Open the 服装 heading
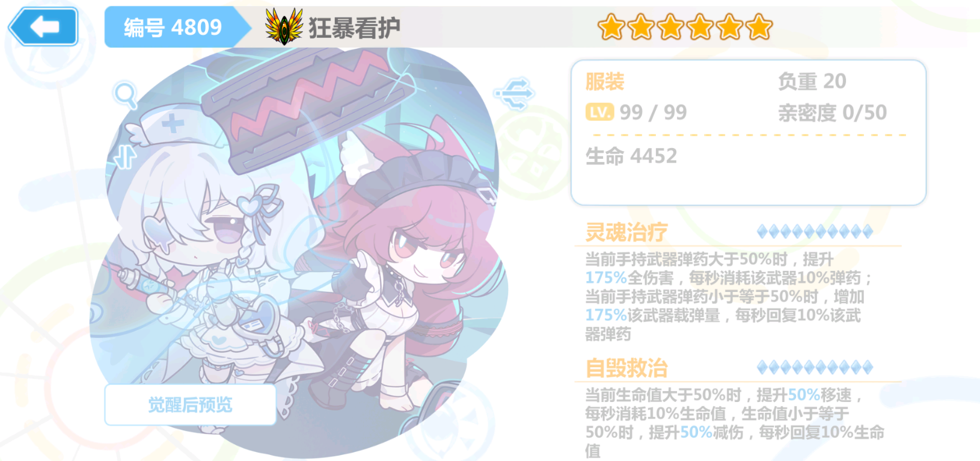980x461 pixels. pyautogui.click(x=605, y=81)
